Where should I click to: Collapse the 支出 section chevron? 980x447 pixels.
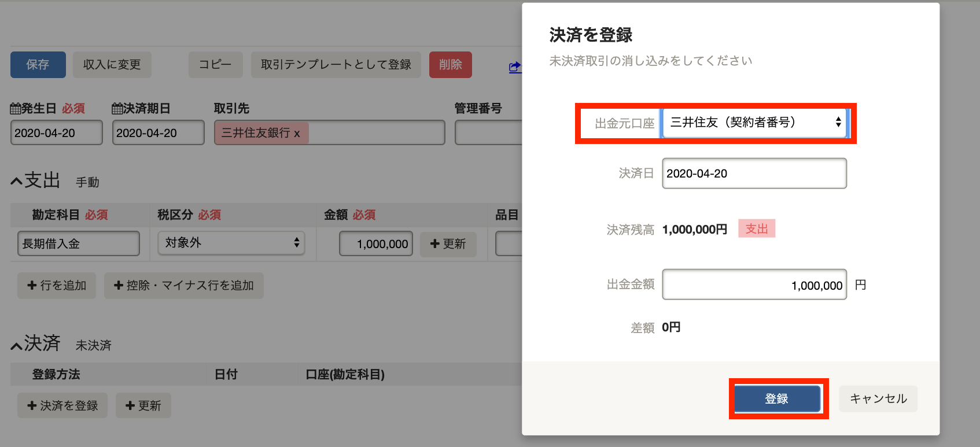[16, 182]
